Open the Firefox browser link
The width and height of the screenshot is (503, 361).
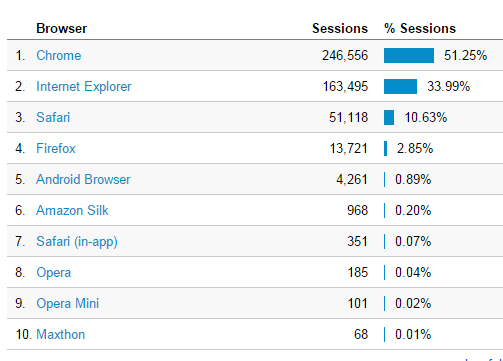click(56, 148)
